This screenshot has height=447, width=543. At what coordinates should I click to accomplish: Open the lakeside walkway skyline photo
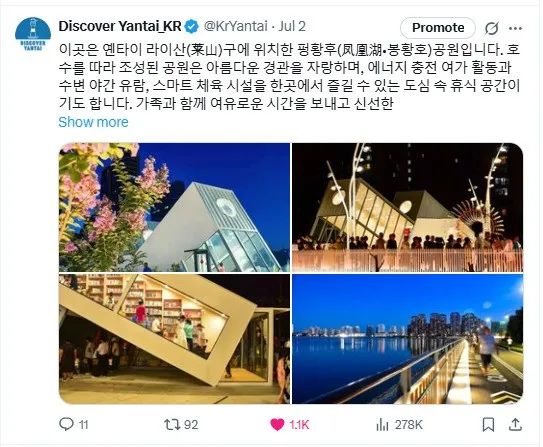click(408, 339)
